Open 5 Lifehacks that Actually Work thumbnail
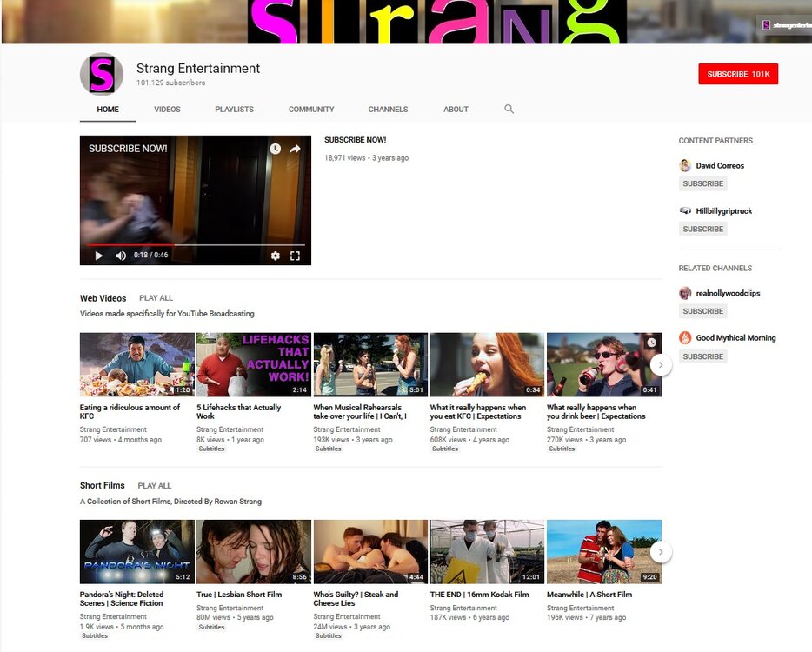The height and width of the screenshot is (652, 812). coord(254,364)
